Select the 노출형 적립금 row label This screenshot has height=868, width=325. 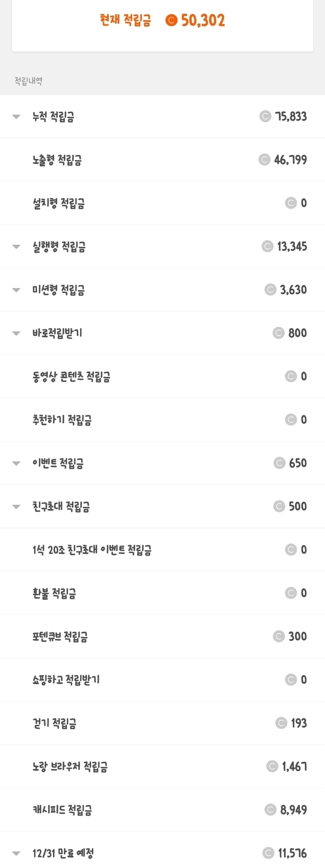57,160
